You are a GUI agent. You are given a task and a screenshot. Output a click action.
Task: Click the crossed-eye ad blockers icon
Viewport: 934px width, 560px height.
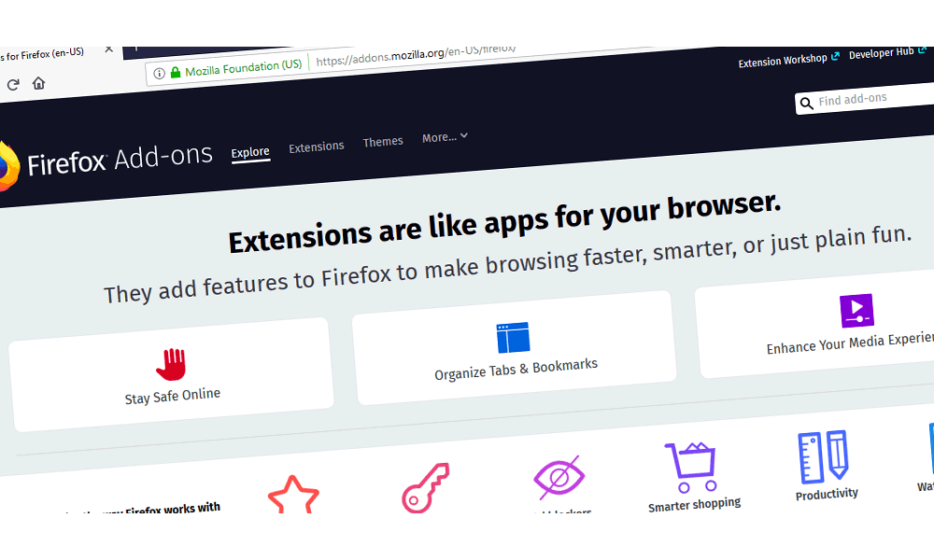[x=560, y=476]
